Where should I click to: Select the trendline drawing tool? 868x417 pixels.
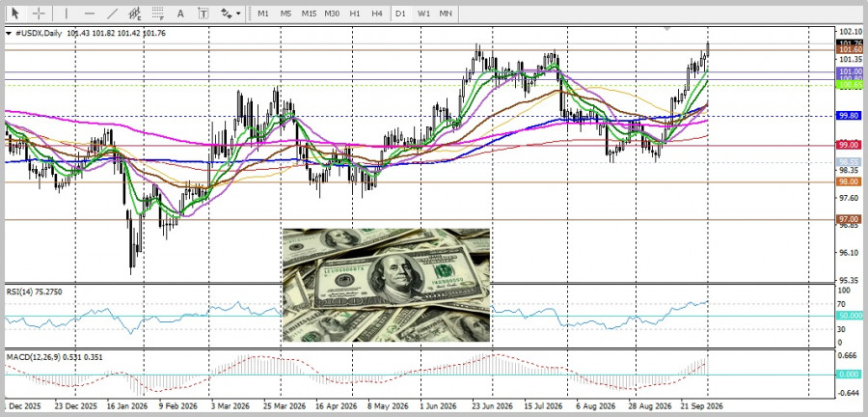point(113,14)
